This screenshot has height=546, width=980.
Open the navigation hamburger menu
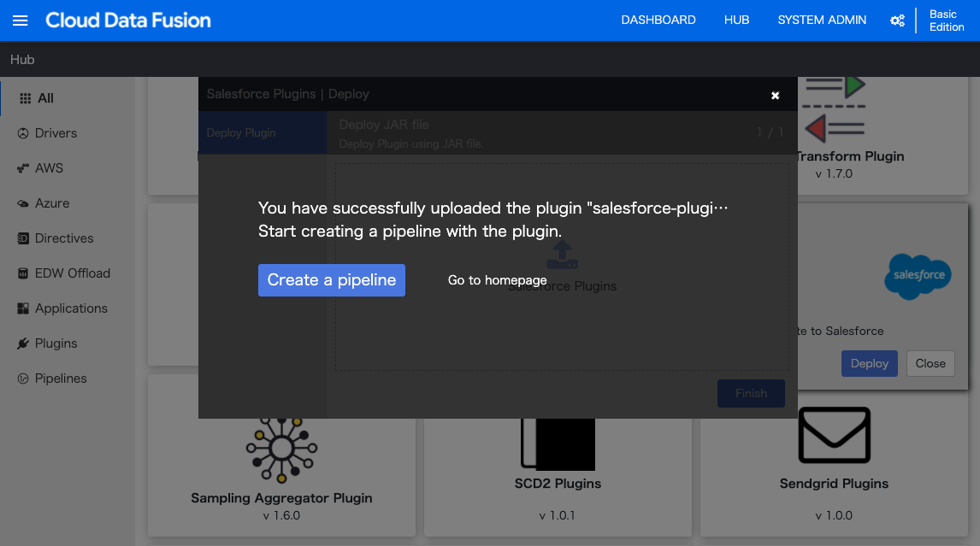coord(20,21)
